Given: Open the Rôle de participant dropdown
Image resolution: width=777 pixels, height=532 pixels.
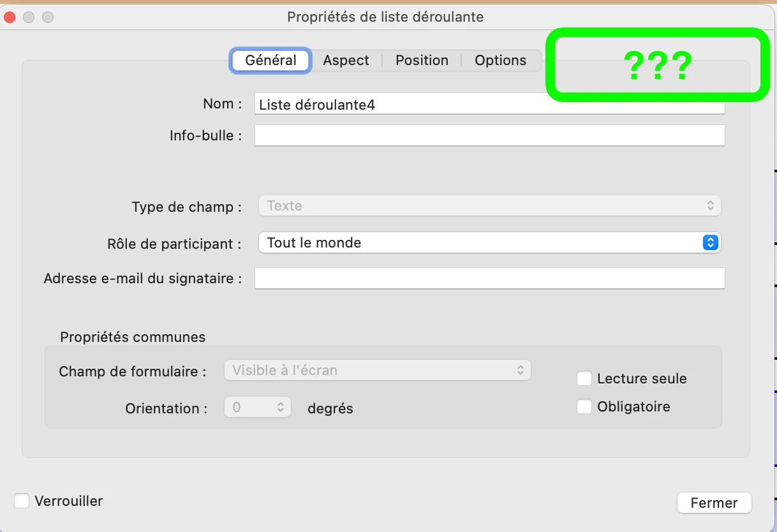Looking at the screenshot, I should (x=490, y=242).
